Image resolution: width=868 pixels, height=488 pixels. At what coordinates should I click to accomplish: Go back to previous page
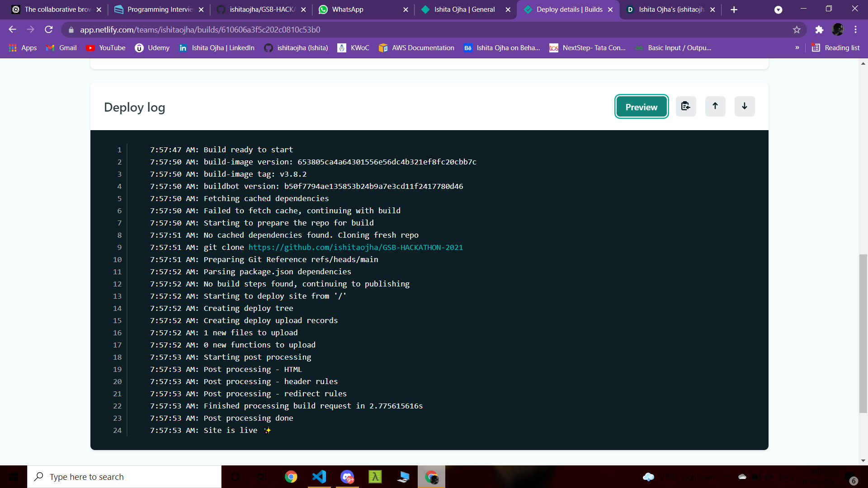pos(12,30)
